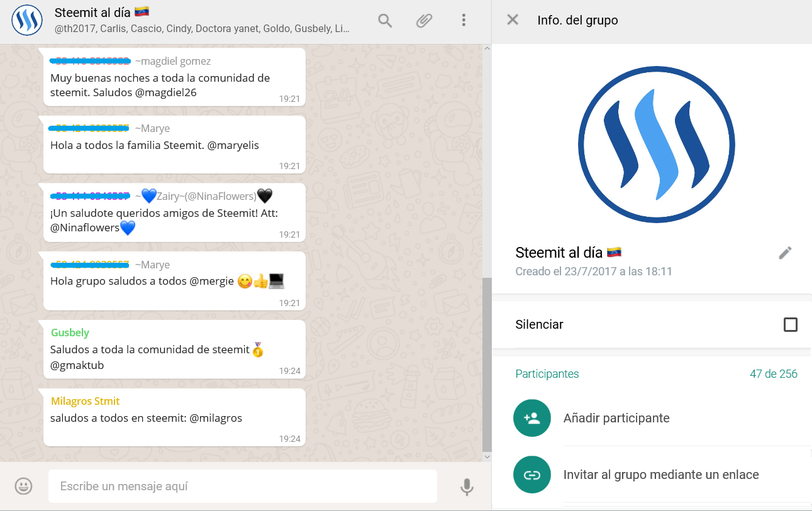
Task: Click the Participantes section label
Action: click(x=547, y=374)
